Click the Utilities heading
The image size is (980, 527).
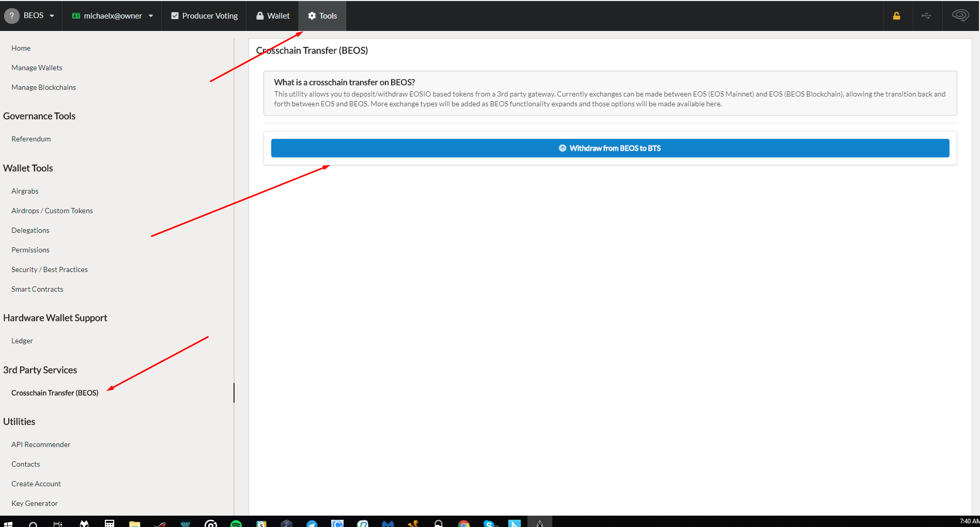click(19, 422)
